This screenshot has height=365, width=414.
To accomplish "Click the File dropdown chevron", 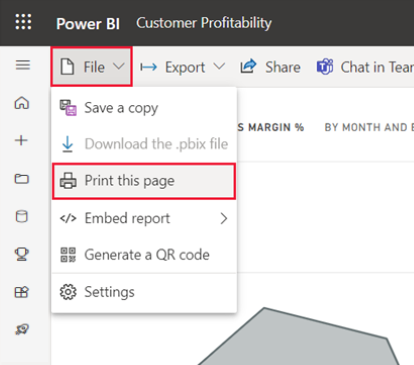I will click(x=119, y=66).
